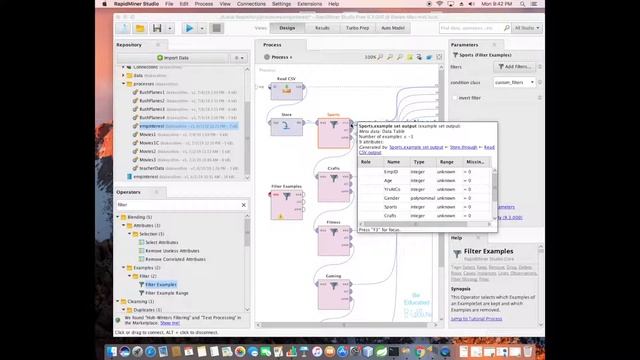Click the Sports.example set output link
This screenshot has height=360, width=640.
tap(416, 147)
